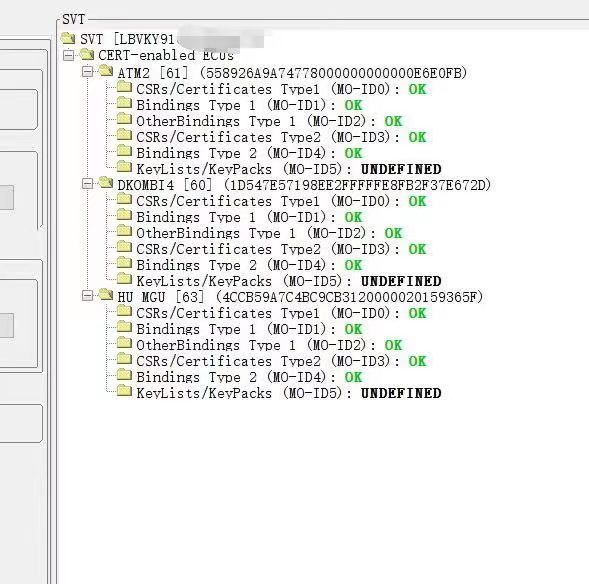Click folder icon of ATM2 KeyLists/KeyPacks entry
The image size is (589, 584).
coord(124,167)
